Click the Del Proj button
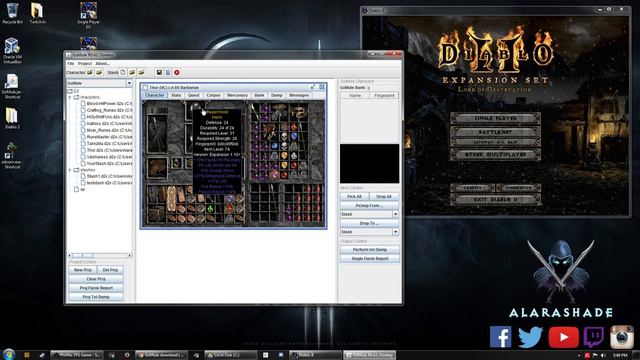Image resolution: width=640 pixels, height=360 pixels. click(x=110, y=270)
